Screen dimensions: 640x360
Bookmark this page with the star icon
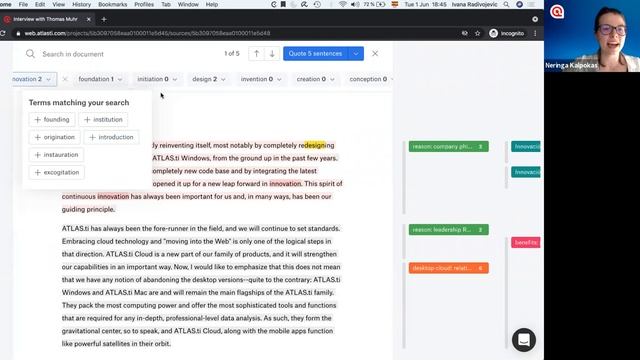point(478,33)
